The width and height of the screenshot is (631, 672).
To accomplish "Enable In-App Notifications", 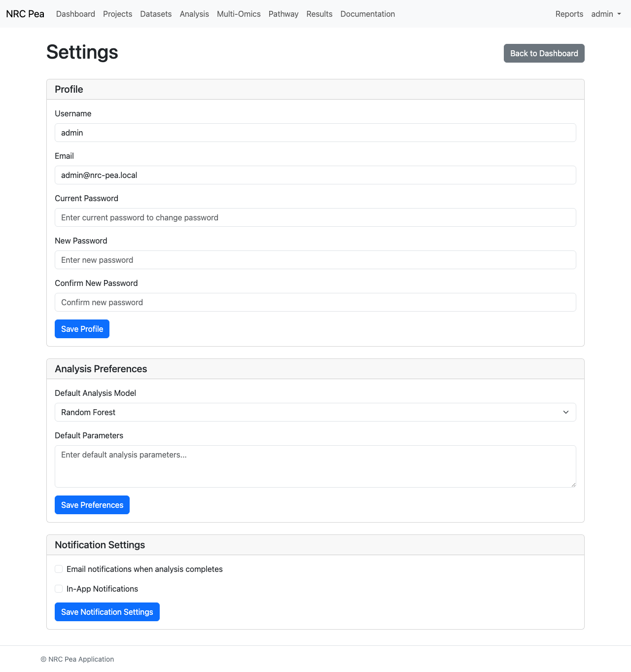I will coord(59,589).
